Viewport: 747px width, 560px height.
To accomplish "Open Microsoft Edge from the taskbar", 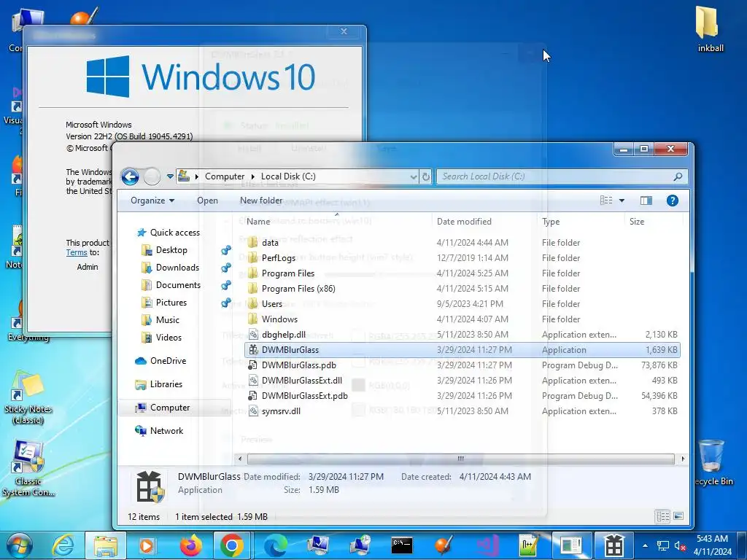I will [276, 545].
